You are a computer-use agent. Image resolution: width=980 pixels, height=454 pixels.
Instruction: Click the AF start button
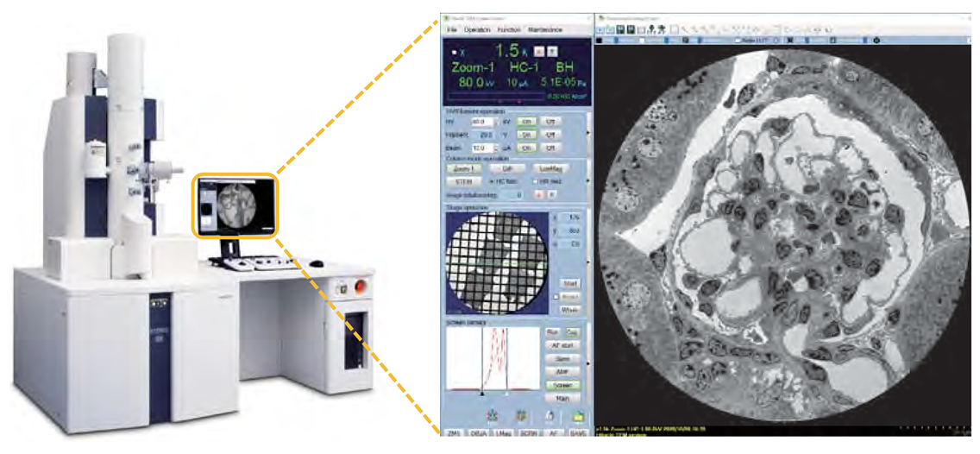click(x=563, y=345)
